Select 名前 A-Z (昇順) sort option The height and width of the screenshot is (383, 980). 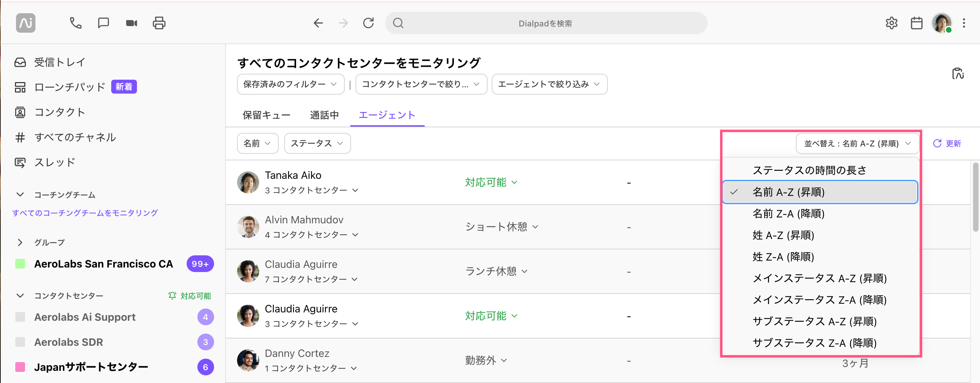[x=820, y=192]
